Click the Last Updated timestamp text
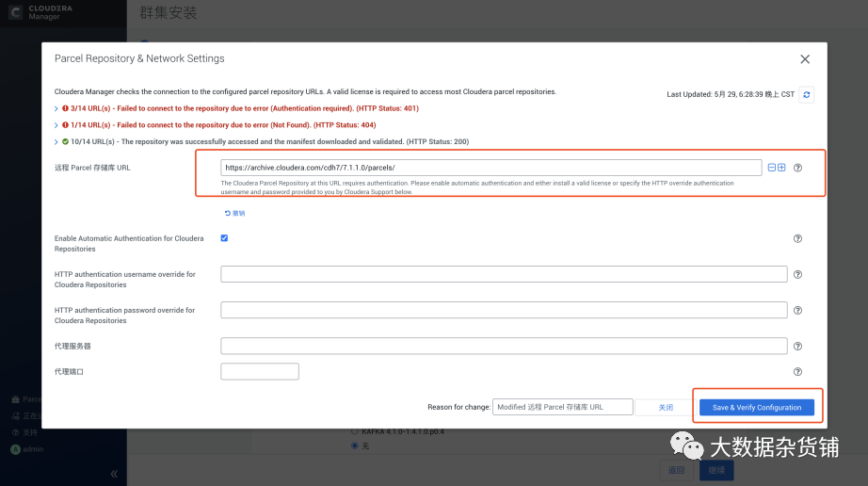Viewport: 868px width, 486px height. click(x=731, y=94)
